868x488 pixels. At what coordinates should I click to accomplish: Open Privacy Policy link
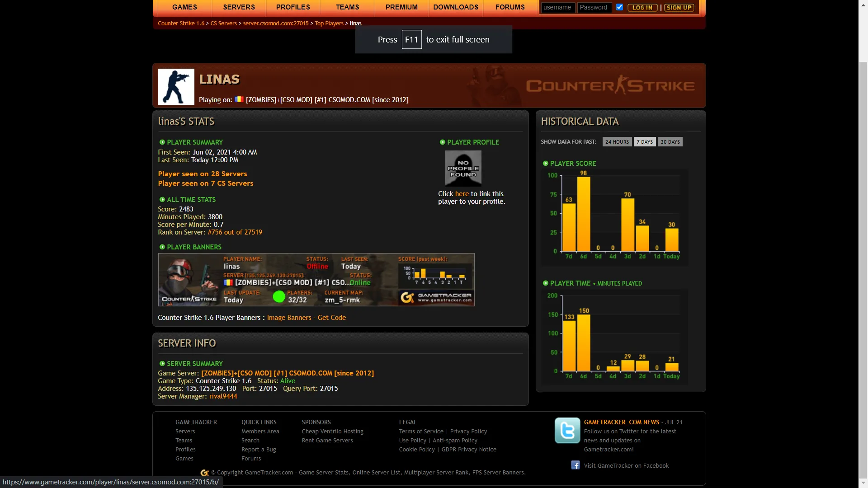(x=469, y=432)
